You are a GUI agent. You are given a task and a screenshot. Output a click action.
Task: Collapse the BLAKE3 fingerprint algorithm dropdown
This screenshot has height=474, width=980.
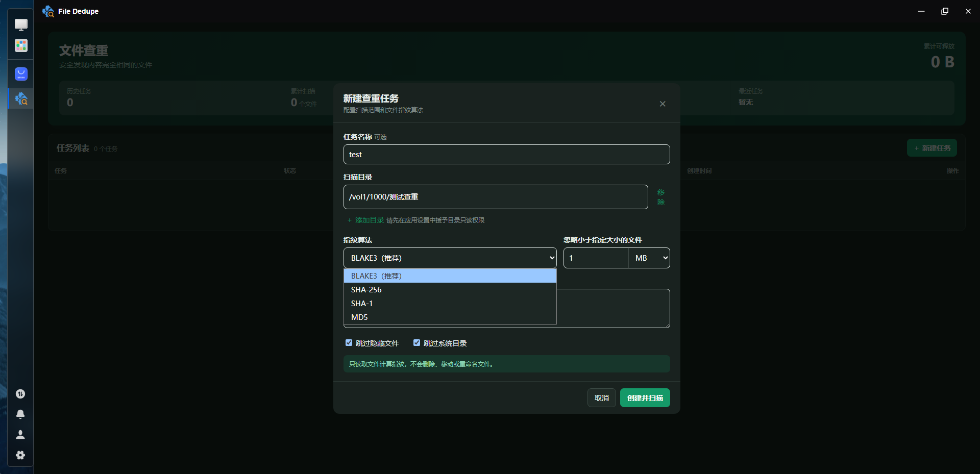450,258
